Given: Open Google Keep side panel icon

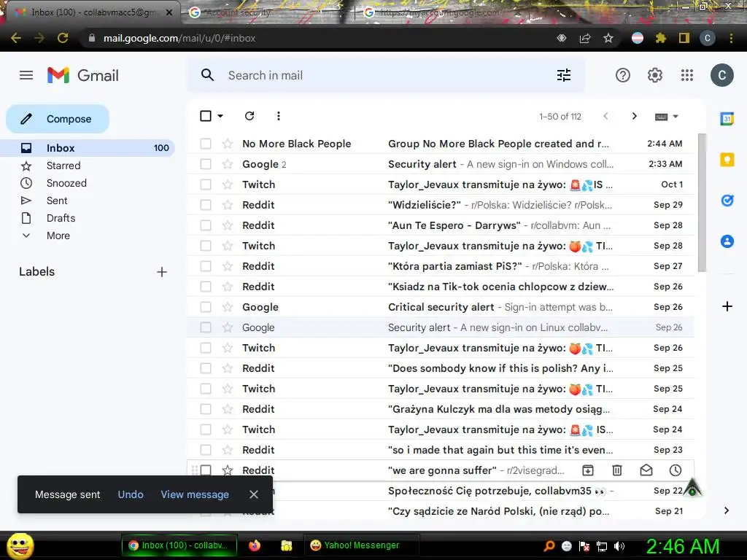Looking at the screenshot, I should click(x=727, y=160).
